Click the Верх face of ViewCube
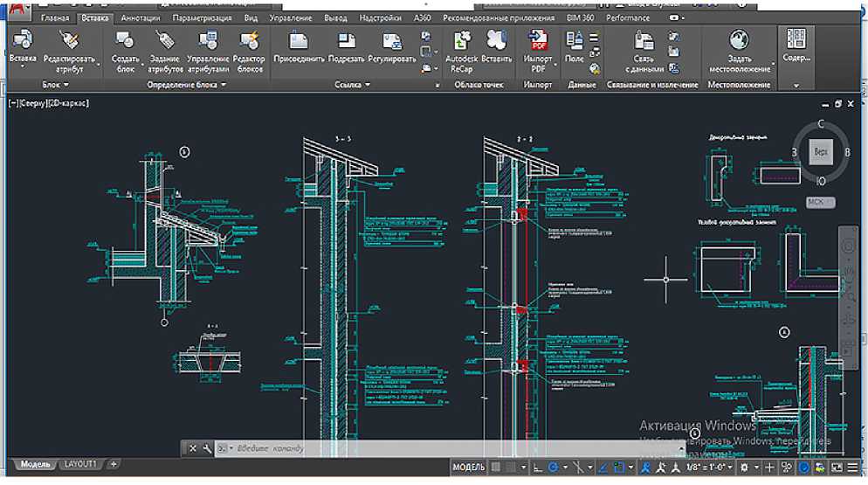The image size is (868, 485). pyautogui.click(x=821, y=151)
